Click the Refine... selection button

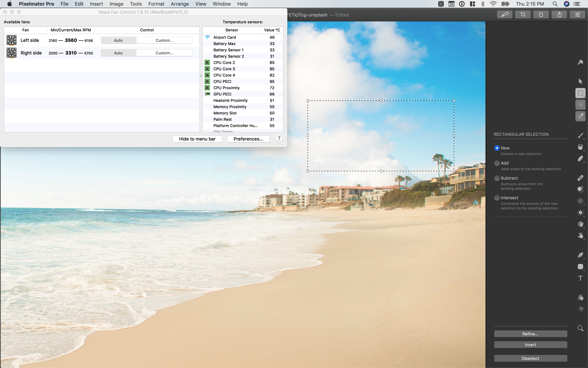coord(530,334)
